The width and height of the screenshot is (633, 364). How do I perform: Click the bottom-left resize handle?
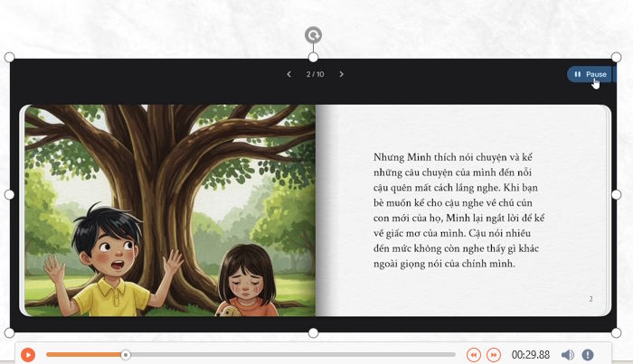(x=9, y=333)
